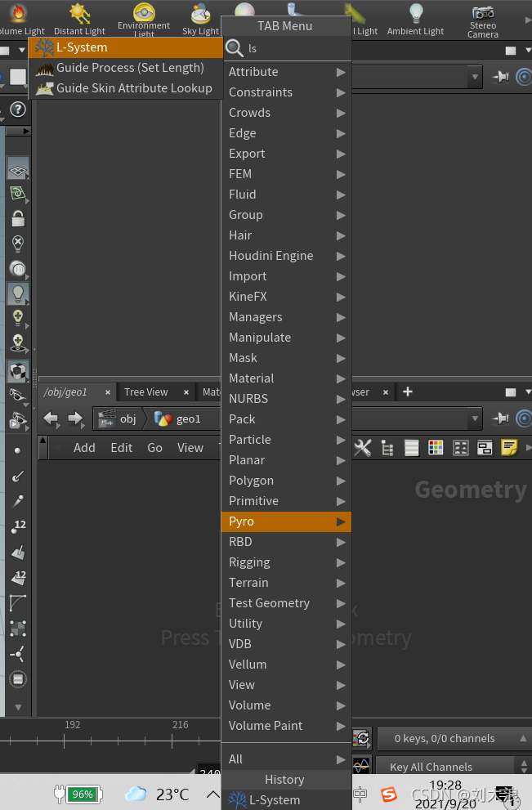Show list view icon in network

(x=412, y=448)
